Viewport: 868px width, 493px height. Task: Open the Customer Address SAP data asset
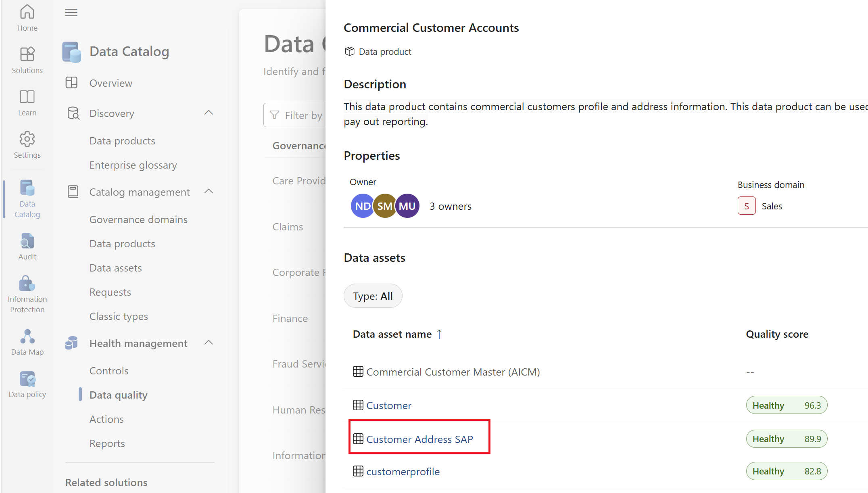click(419, 438)
